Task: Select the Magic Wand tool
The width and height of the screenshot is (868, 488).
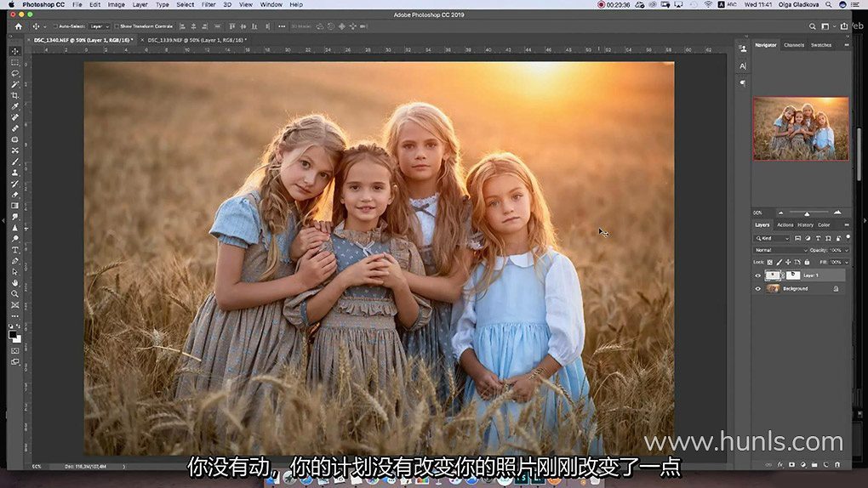Action: (x=15, y=85)
